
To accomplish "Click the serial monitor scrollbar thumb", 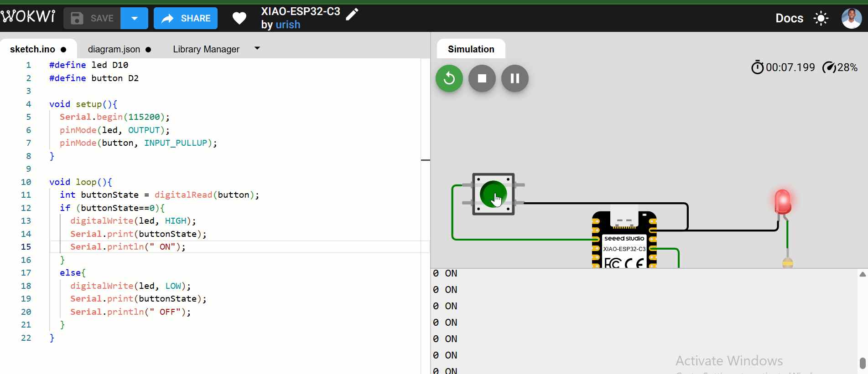I will [863, 364].
